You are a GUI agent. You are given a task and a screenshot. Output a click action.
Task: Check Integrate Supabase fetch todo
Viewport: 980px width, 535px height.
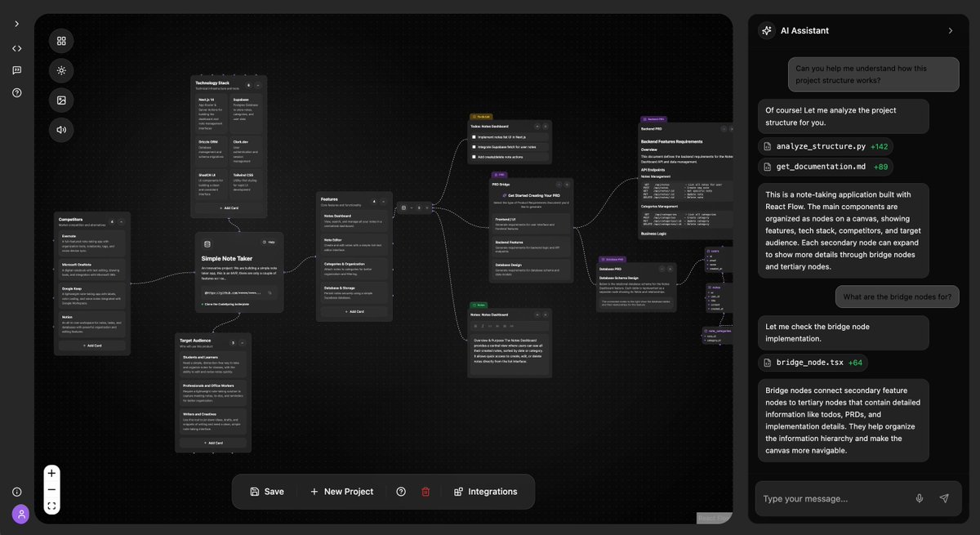(474, 147)
